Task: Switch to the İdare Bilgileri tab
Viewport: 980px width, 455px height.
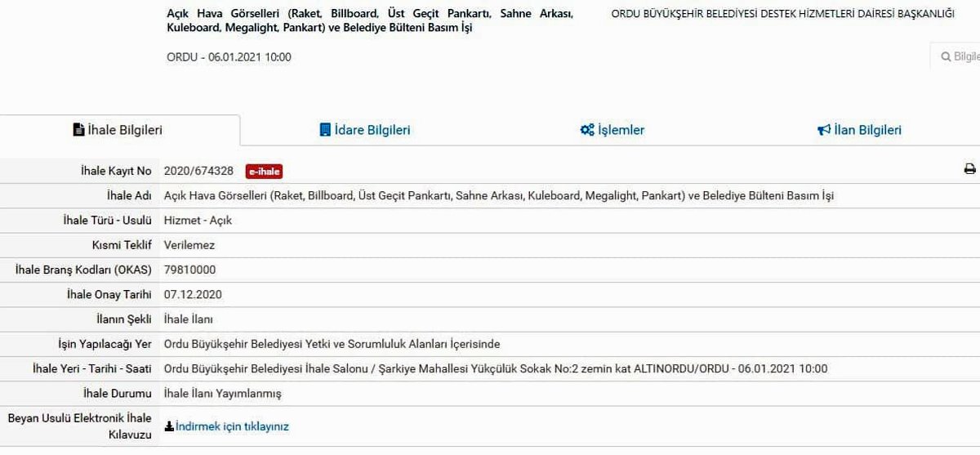Action: click(372, 130)
